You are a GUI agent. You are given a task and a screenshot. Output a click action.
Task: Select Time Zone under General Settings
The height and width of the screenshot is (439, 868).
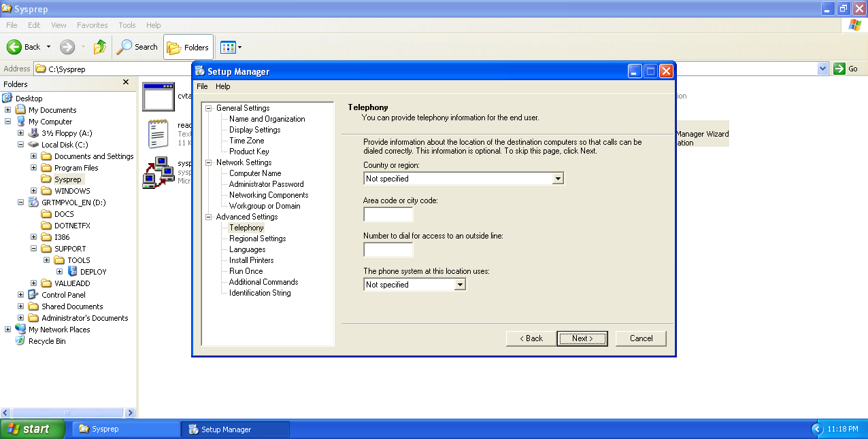pos(246,141)
